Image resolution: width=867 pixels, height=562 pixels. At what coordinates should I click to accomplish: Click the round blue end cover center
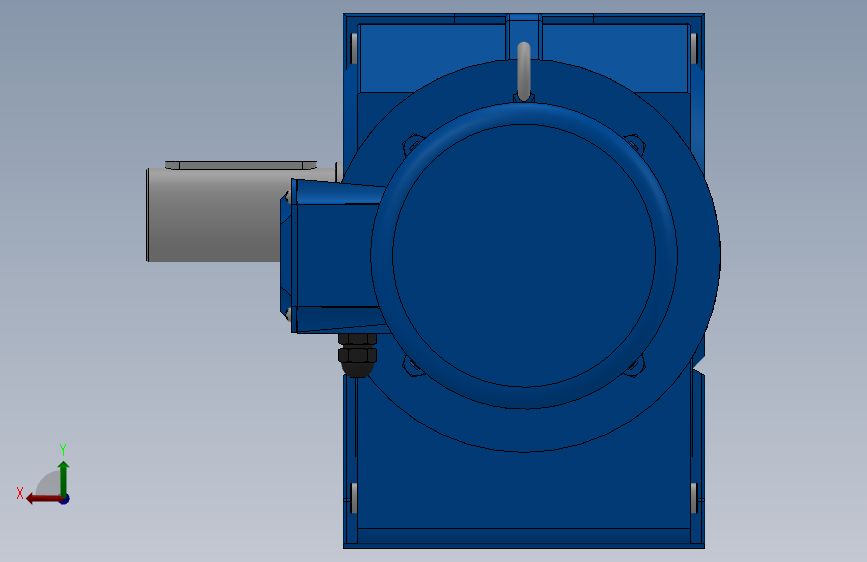[x=524, y=255]
